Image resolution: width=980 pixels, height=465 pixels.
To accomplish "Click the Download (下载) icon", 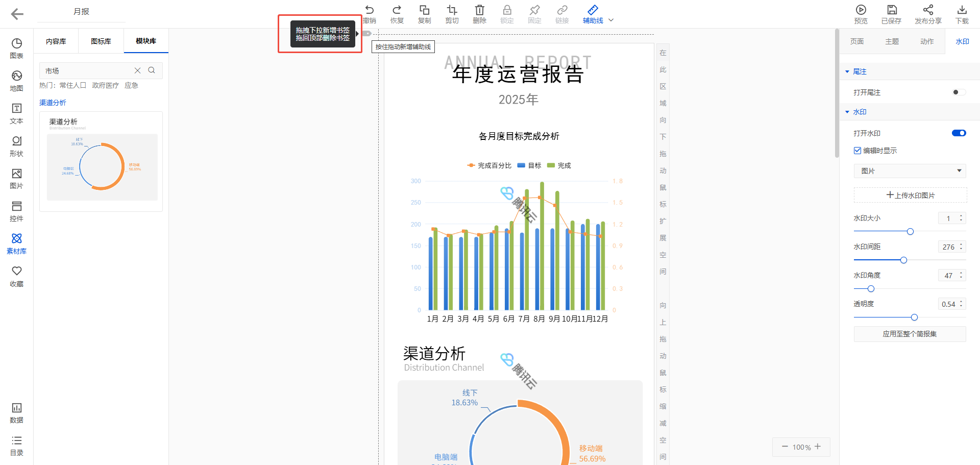I will (962, 10).
